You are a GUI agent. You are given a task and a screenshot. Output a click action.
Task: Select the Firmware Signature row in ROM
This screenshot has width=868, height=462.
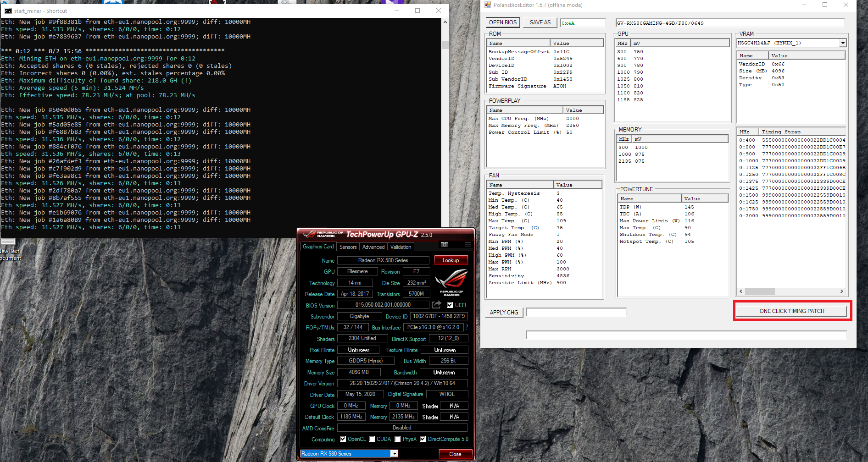point(545,86)
